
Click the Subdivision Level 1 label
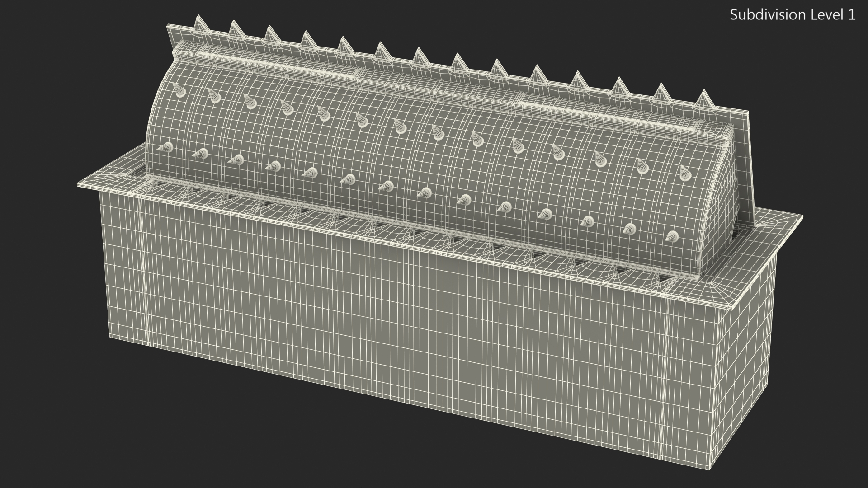pyautogui.click(x=793, y=15)
